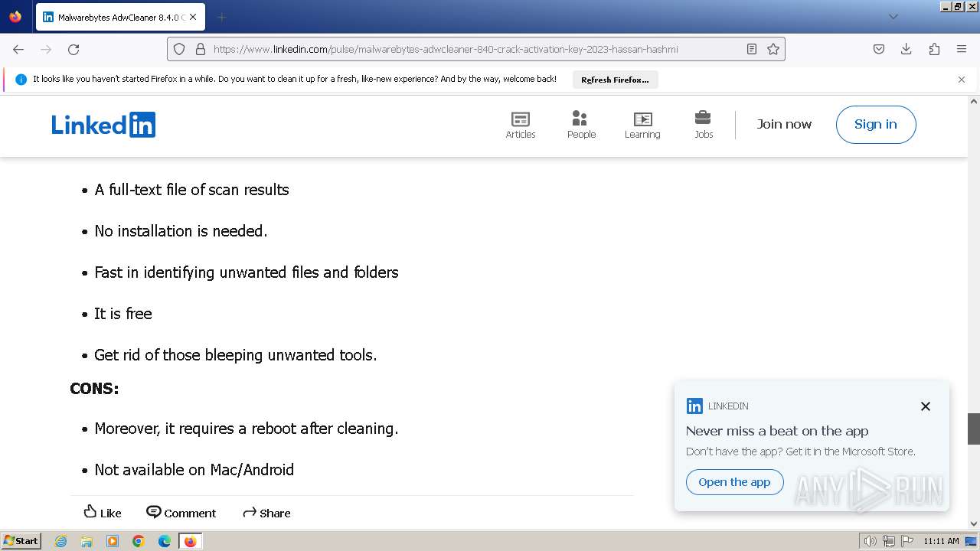Click the LinkedIn logo

pos(103,125)
